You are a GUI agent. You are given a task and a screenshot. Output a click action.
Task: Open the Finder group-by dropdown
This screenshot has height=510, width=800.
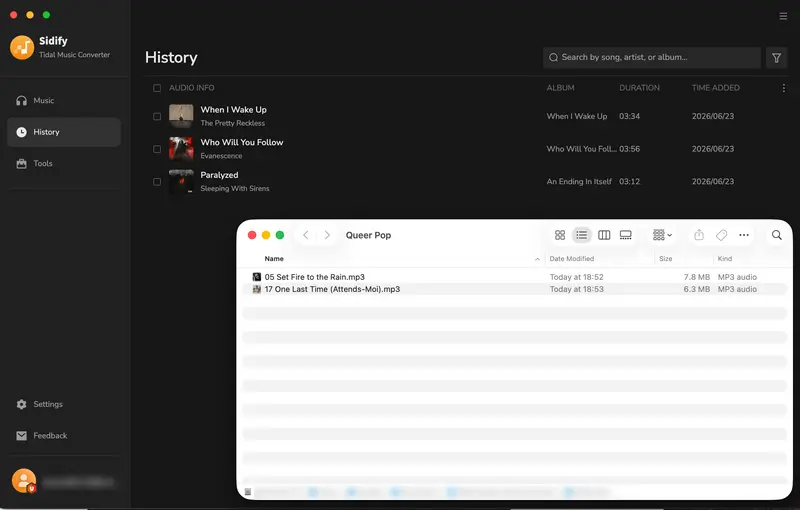pos(662,235)
